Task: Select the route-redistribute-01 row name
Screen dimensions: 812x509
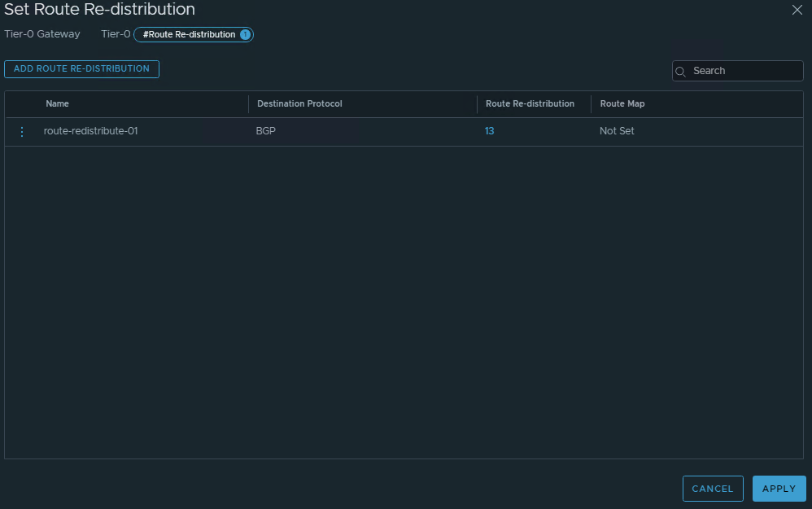Action: click(90, 131)
